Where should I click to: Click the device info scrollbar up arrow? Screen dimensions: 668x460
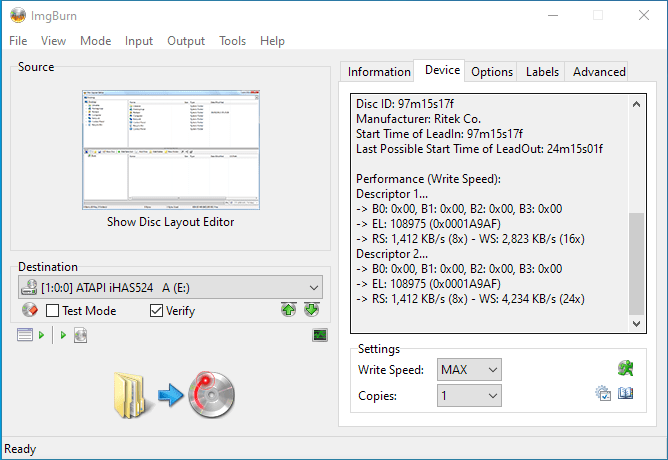(x=636, y=104)
